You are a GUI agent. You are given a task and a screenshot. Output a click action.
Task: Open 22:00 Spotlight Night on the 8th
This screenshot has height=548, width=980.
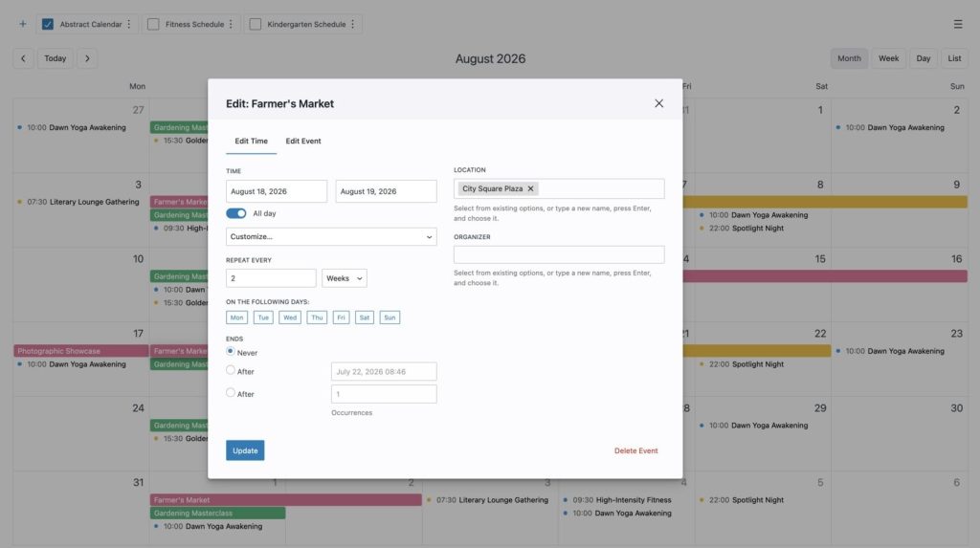[742, 228]
